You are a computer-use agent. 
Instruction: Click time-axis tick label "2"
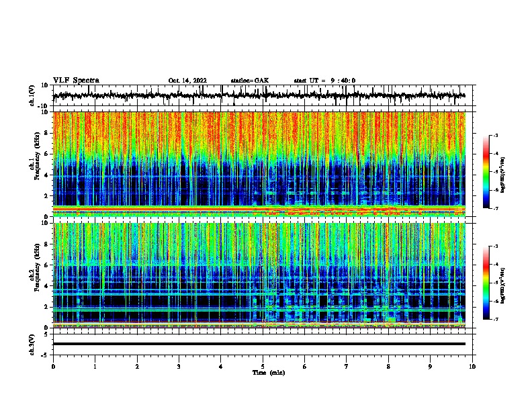137,367
